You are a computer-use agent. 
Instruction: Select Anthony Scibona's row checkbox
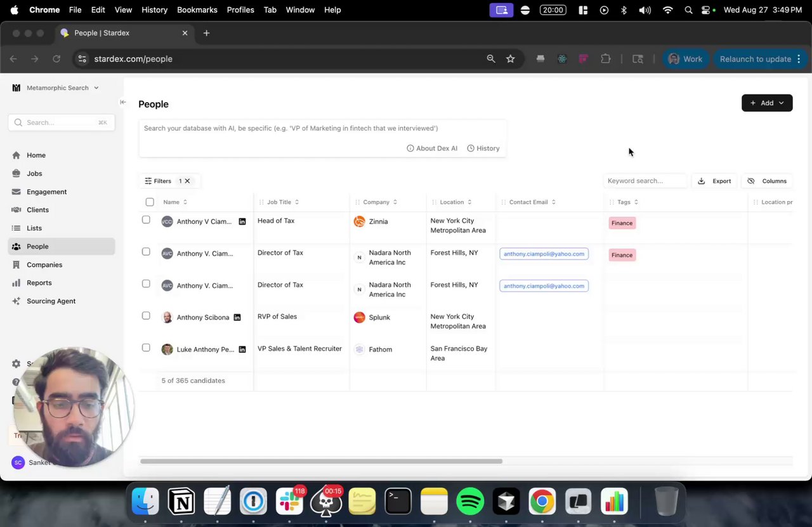146,316
